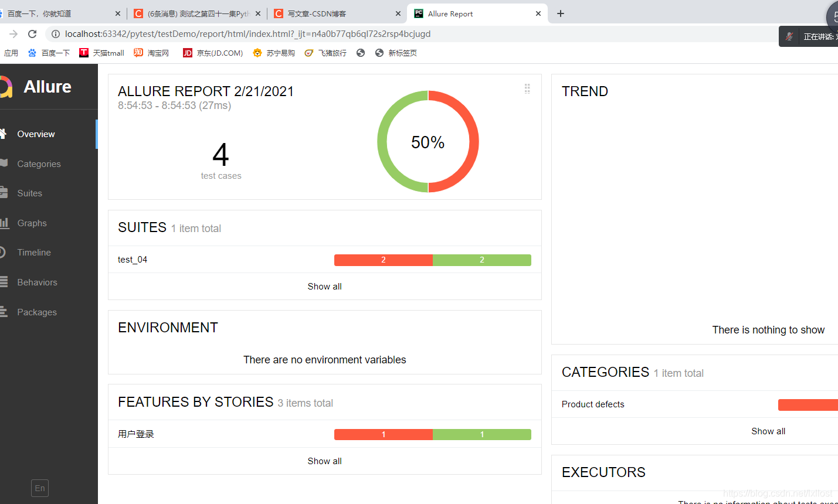Open the 飞猪旅行 bookmark

(325, 53)
